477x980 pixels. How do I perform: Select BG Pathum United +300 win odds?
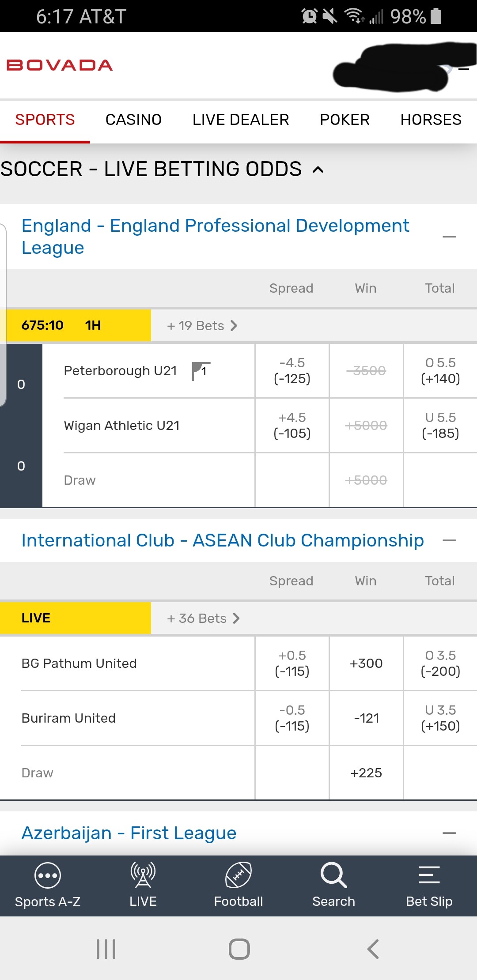(x=366, y=663)
